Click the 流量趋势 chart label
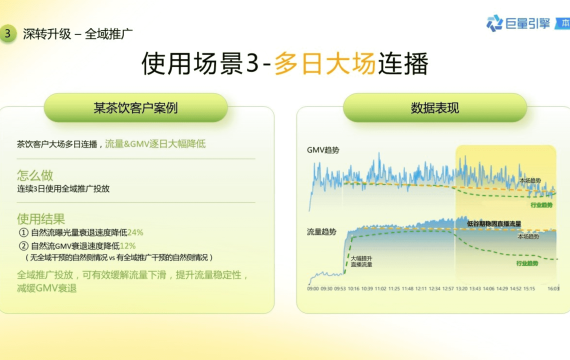The height and width of the screenshot is (360, 570). pos(321,232)
